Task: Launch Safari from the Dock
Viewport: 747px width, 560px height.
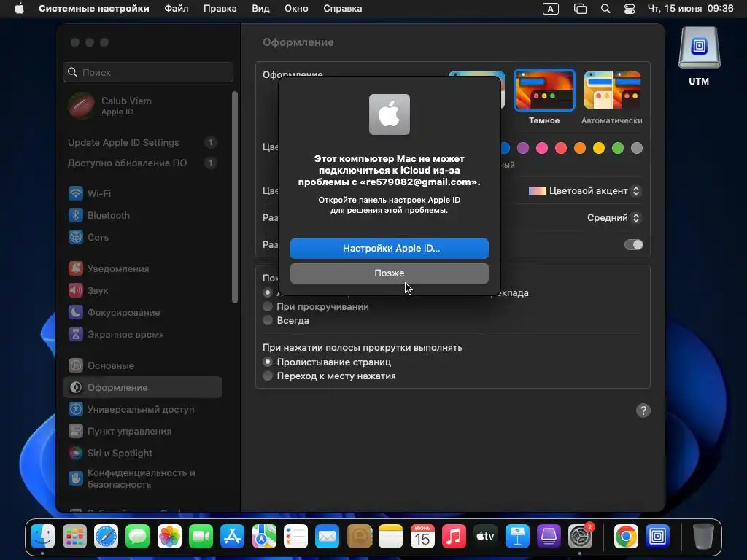Action: 106,537
